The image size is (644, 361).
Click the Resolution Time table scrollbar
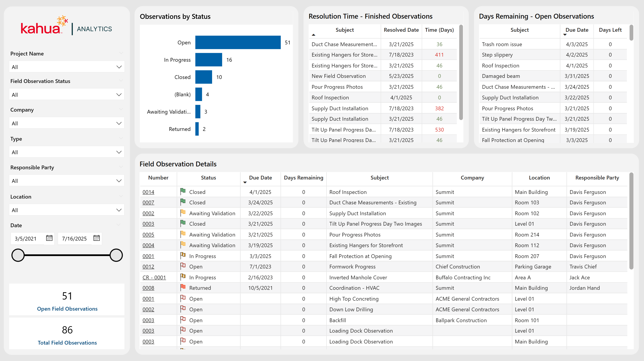(461, 73)
